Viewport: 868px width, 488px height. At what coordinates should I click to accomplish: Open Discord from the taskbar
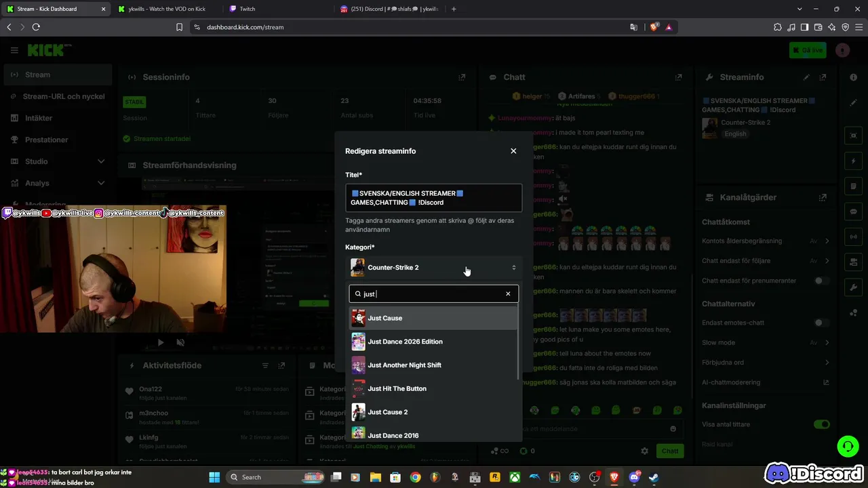click(x=634, y=477)
